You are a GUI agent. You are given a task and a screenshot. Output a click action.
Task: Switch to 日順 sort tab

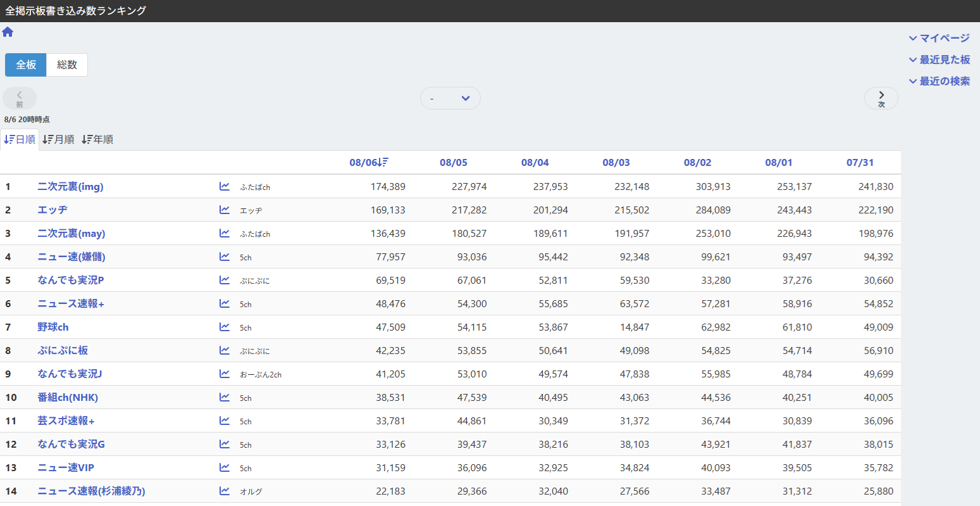[x=20, y=139]
